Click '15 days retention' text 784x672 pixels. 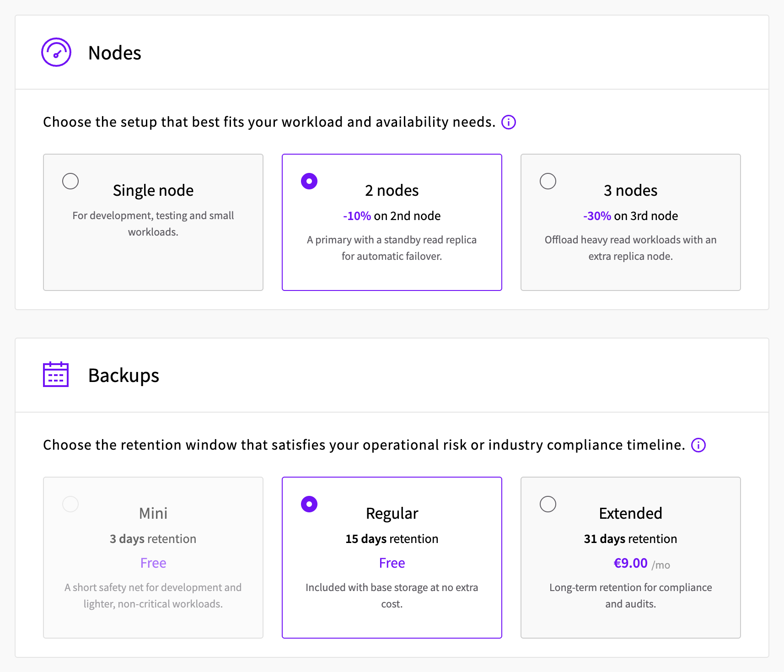pyautogui.click(x=392, y=539)
